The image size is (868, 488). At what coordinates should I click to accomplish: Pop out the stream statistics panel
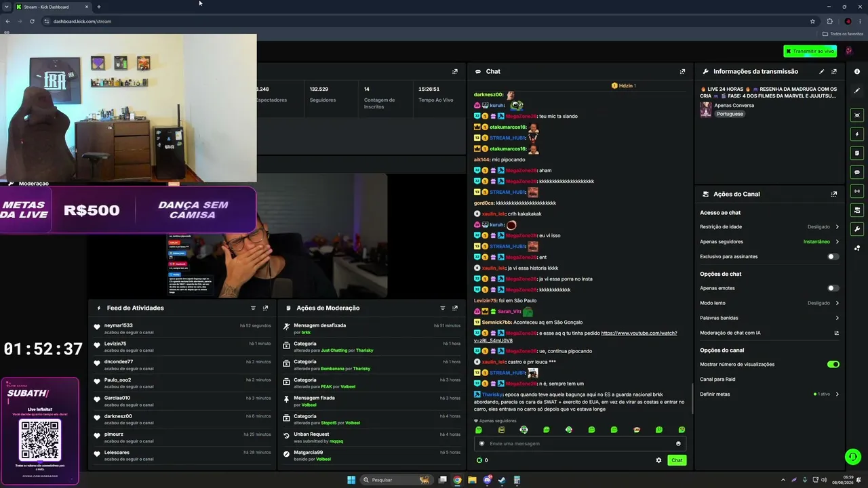point(455,71)
